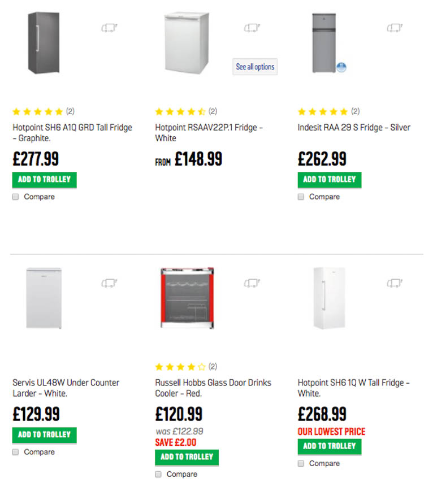Viewport: 424px width, 504px height.
Task: Open Indesit RAA 29 S Fridge product link
Action: tap(354, 127)
